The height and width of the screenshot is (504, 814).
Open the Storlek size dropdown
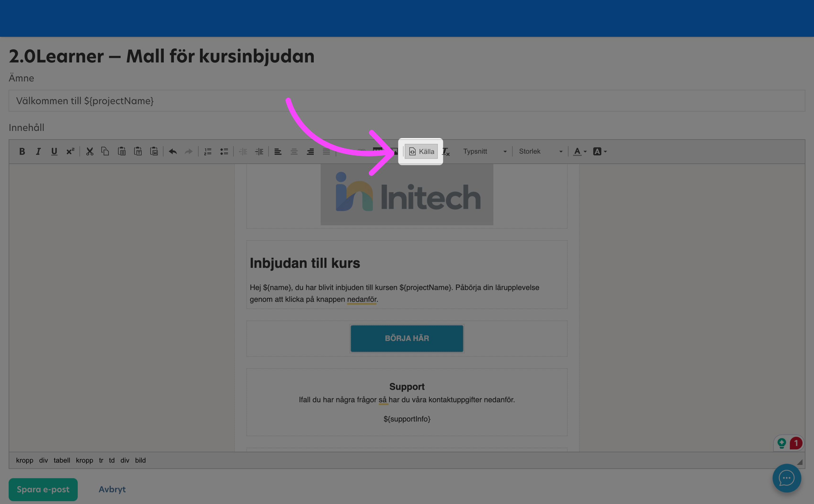[x=540, y=151]
